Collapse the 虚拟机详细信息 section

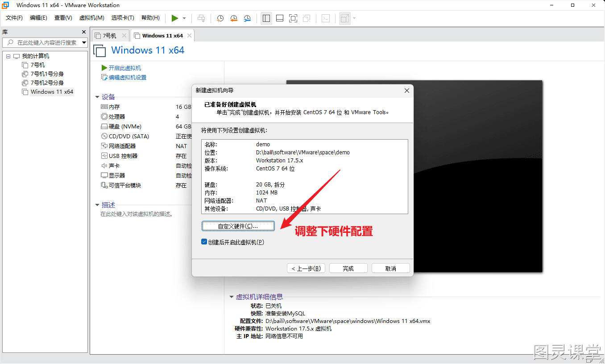pyautogui.click(x=232, y=297)
